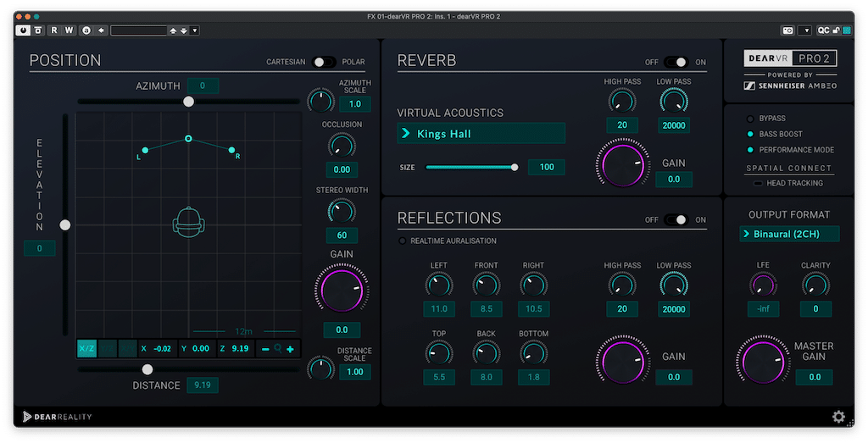Click the Reverb High Pass value 20

(x=622, y=125)
